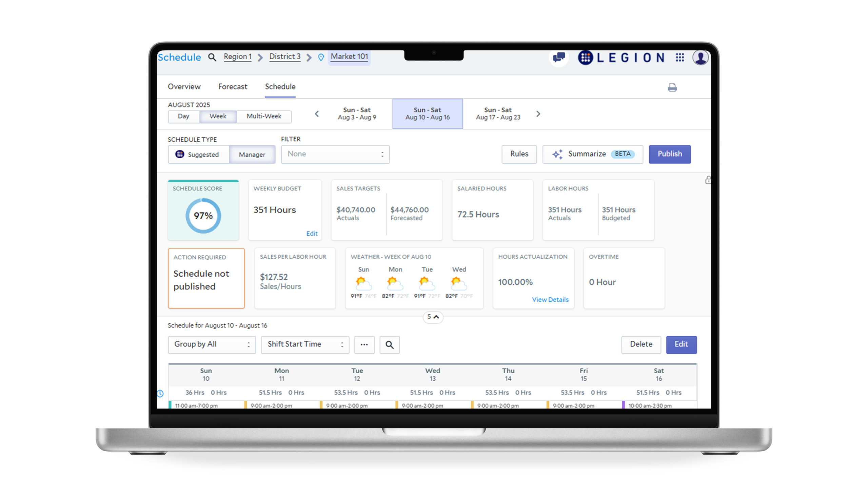Open the Shift Start Time sort dropdown
This screenshot has width=868, height=499.
pos(304,344)
